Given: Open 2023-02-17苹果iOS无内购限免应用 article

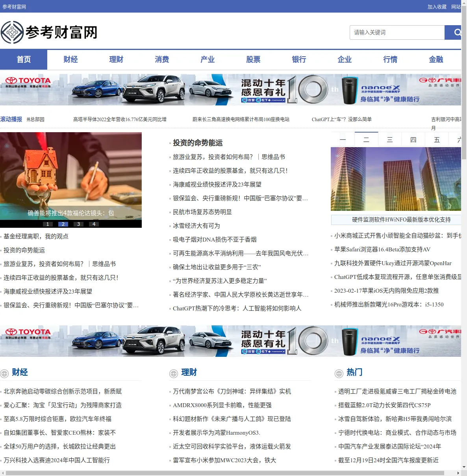Looking at the screenshot, I should (x=387, y=291).
